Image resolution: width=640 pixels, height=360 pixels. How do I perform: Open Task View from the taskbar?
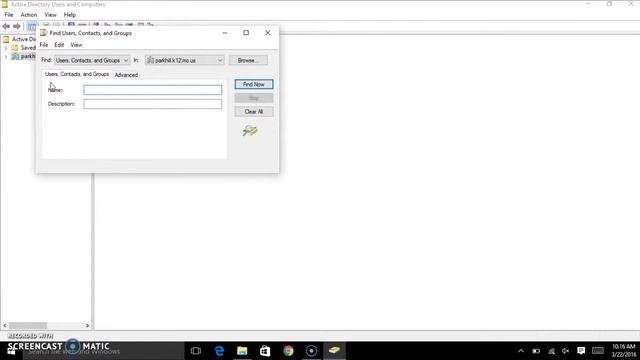(x=196, y=351)
